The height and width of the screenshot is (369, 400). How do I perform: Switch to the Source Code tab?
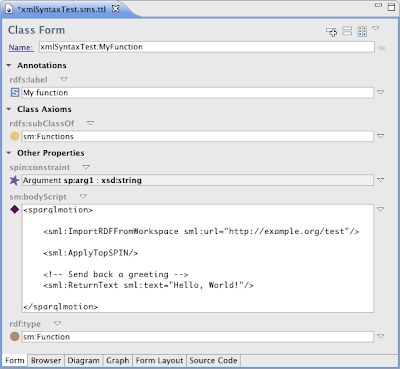pos(213,361)
